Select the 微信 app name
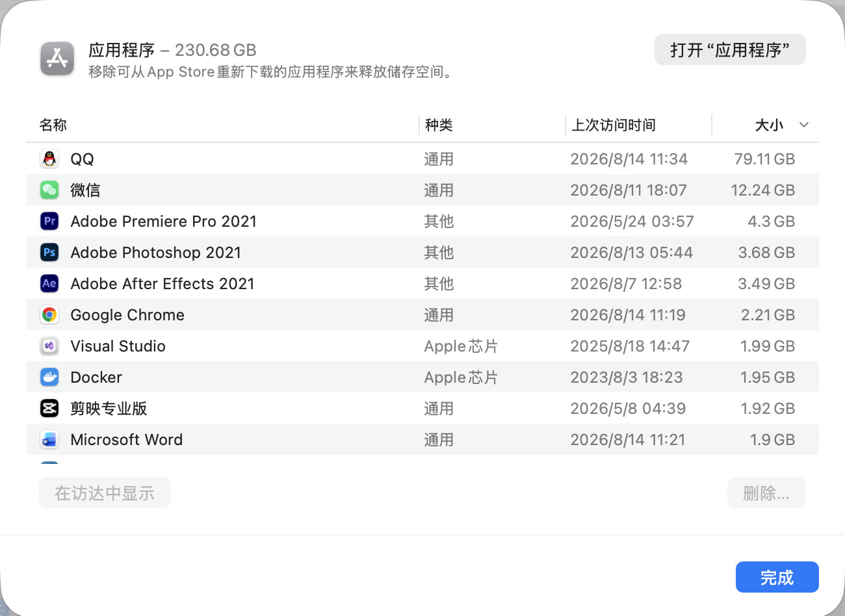This screenshot has height=616, width=845. [x=85, y=190]
